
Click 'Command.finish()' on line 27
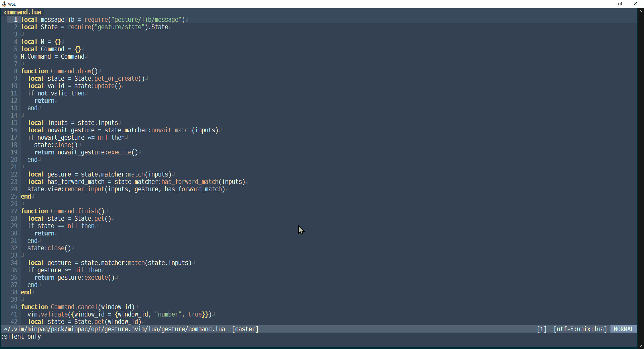(x=78, y=211)
